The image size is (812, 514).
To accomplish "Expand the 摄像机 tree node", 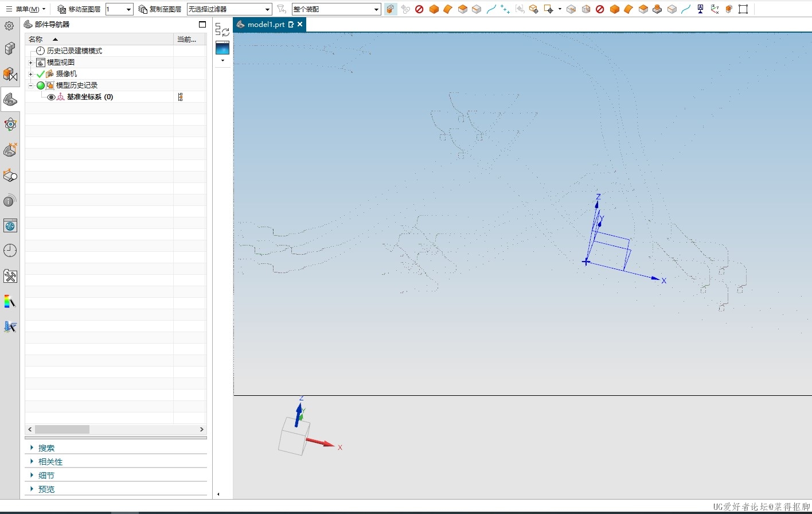I will pos(31,74).
